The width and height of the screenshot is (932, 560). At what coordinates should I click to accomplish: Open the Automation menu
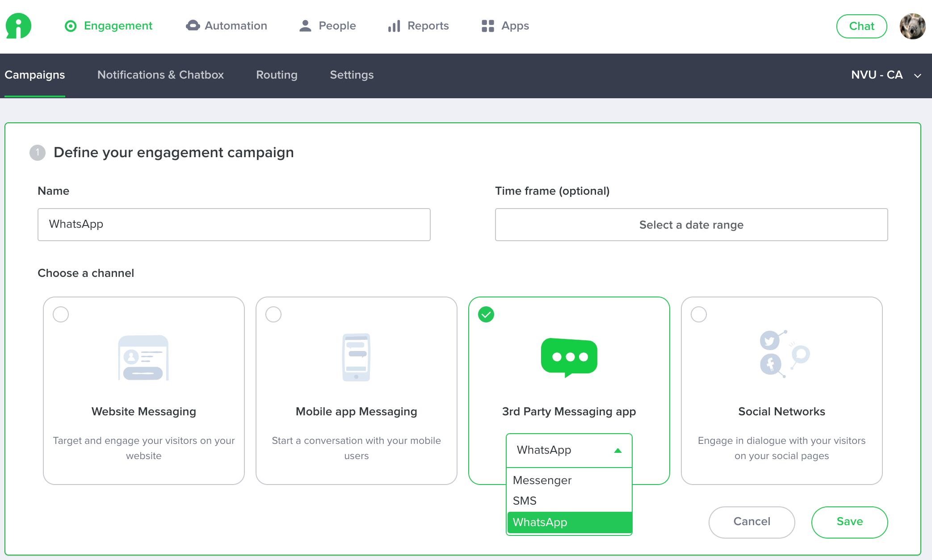pyautogui.click(x=227, y=26)
